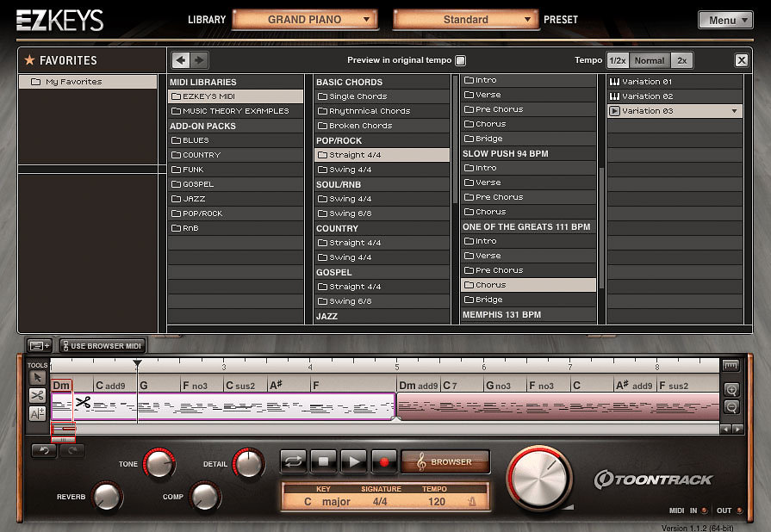Image resolution: width=771 pixels, height=532 pixels.
Task: Set browser tempo to 2x
Action: pos(682,60)
